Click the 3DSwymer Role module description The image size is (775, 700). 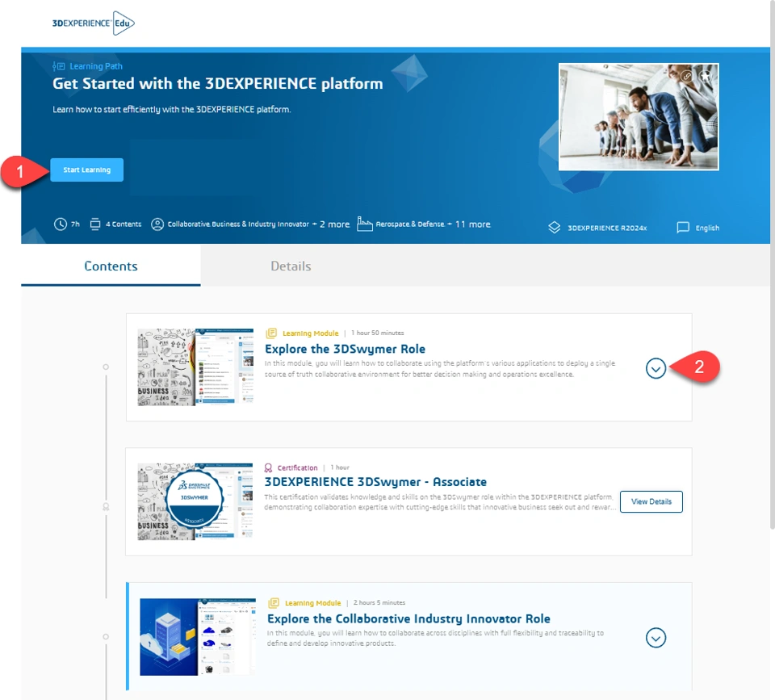pyautogui.click(x=440, y=369)
